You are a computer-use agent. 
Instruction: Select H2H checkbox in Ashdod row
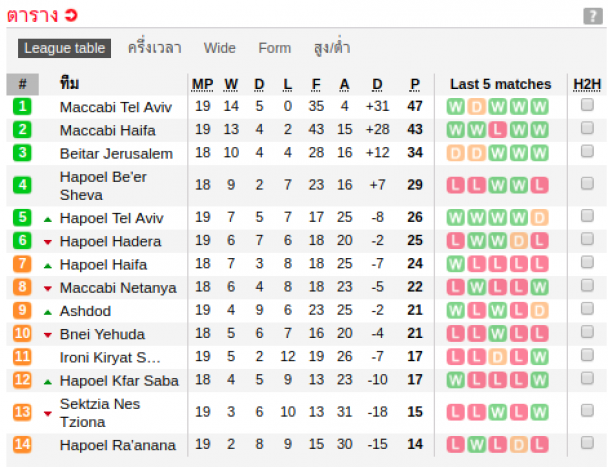pyautogui.click(x=587, y=309)
